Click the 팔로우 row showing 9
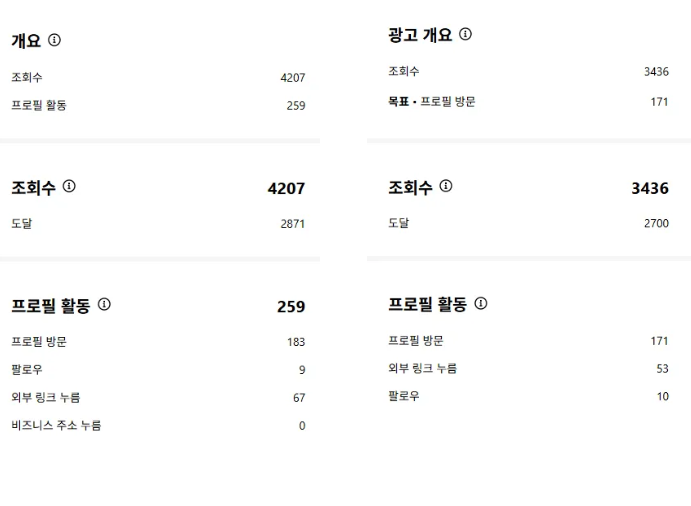This screenshot has height=506, width=691. (158, 369)
